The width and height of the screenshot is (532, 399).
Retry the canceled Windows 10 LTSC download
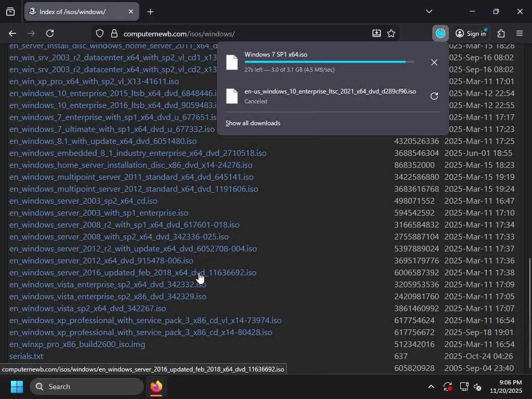(x=434, y=96)
